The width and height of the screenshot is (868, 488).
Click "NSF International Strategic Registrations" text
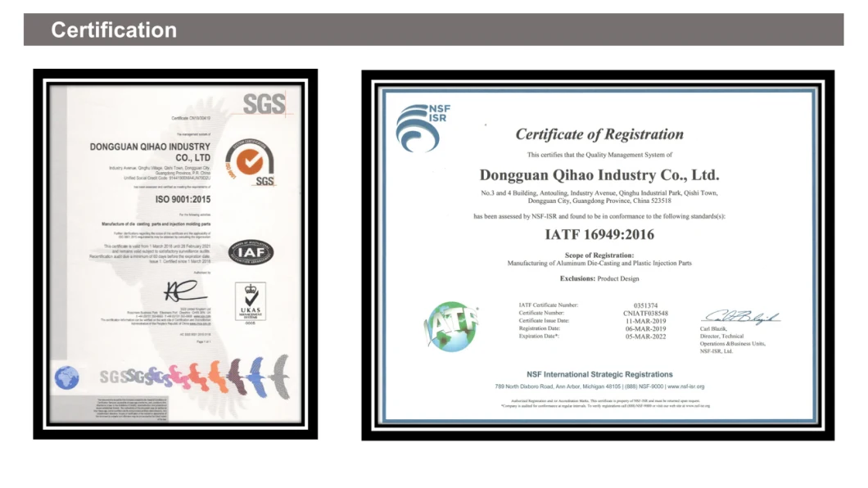click(599, 374)
